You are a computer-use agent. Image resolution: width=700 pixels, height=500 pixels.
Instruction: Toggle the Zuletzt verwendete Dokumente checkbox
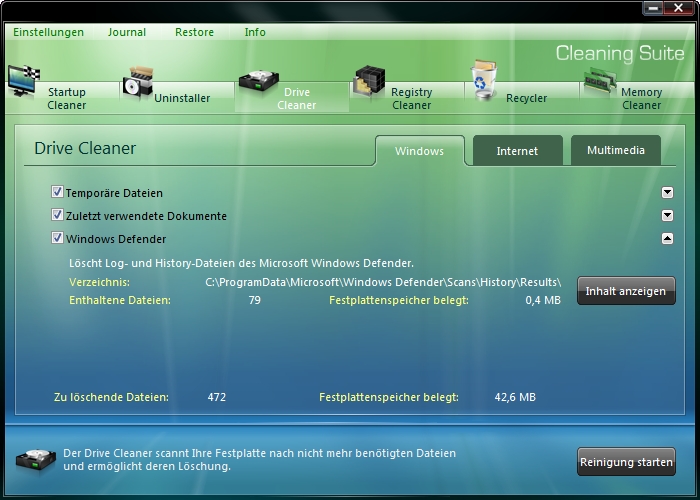58,215
